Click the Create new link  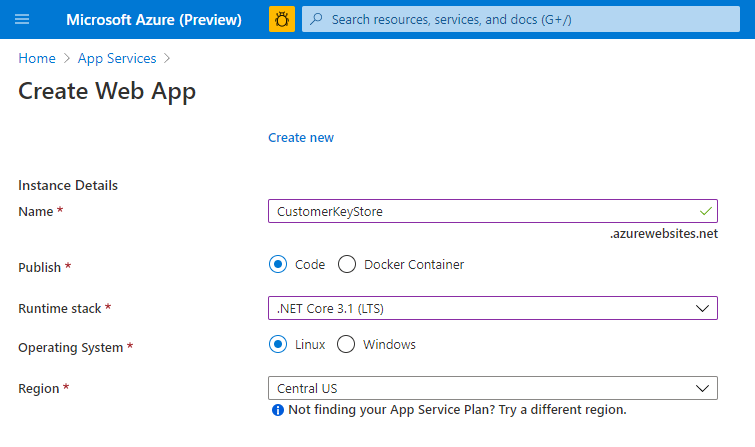[301, 138]
